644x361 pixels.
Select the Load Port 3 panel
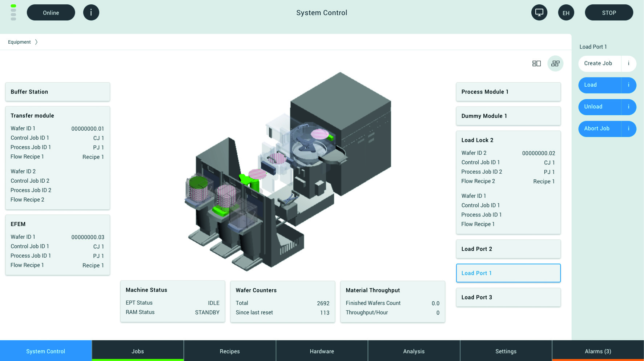(508, 297)
